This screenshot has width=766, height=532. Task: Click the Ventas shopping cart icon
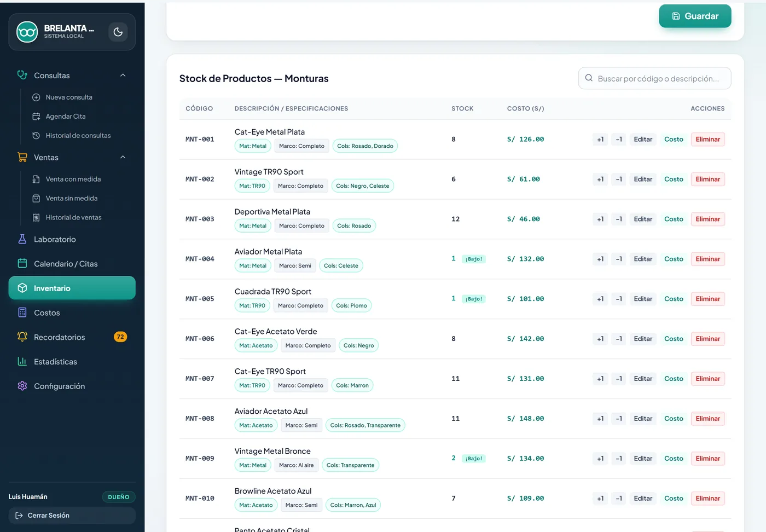click(22, 157)
